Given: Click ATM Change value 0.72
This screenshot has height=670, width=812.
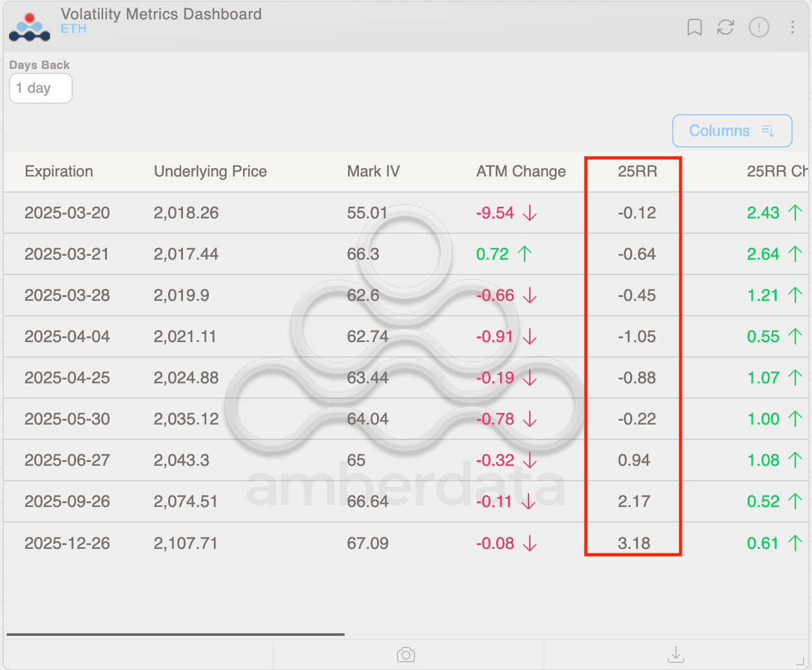Looking at the screenshot, I should click(492, 254).
